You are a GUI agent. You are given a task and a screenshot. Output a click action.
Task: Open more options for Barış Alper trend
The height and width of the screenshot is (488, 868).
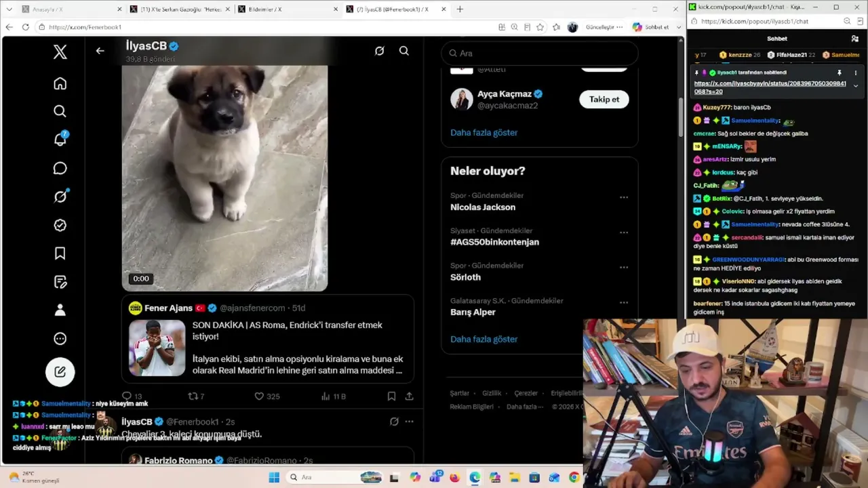click(x=624, y=303)
